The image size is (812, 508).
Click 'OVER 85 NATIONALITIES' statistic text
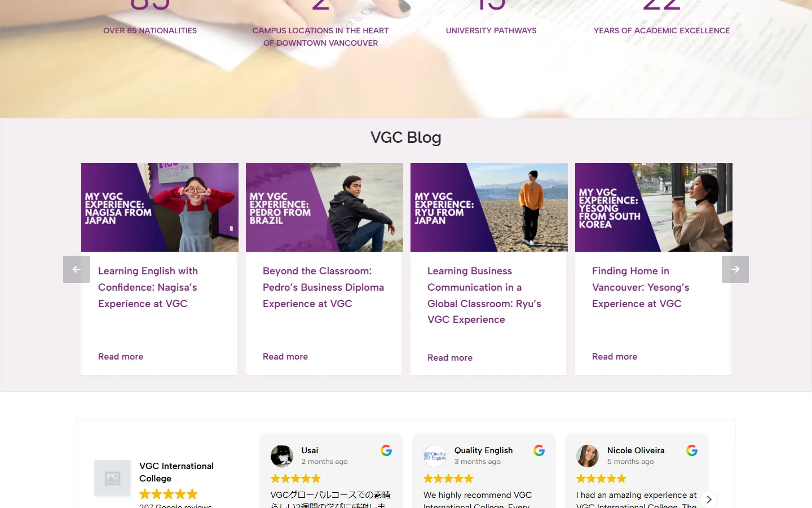(x=150, y=30)
